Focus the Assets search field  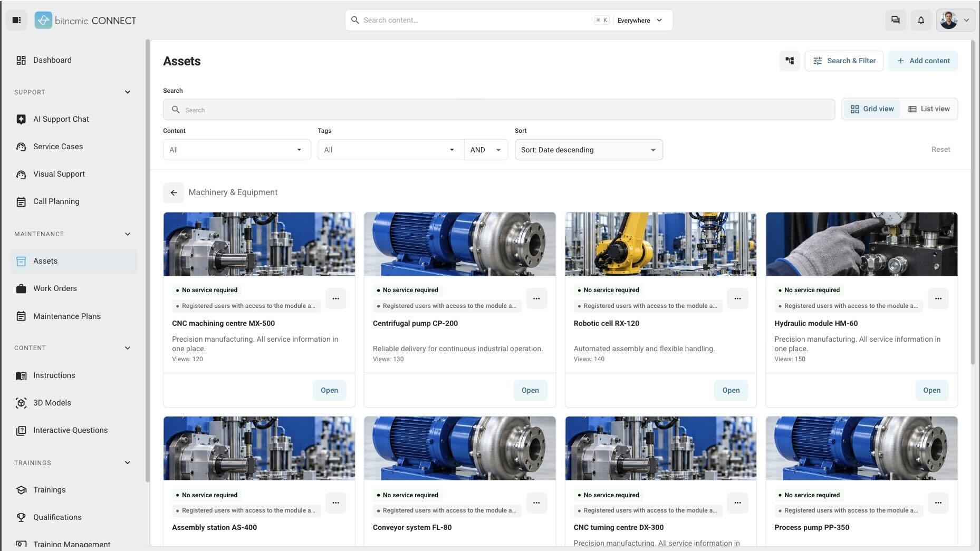pyautogui.click(x=499, y=110)
